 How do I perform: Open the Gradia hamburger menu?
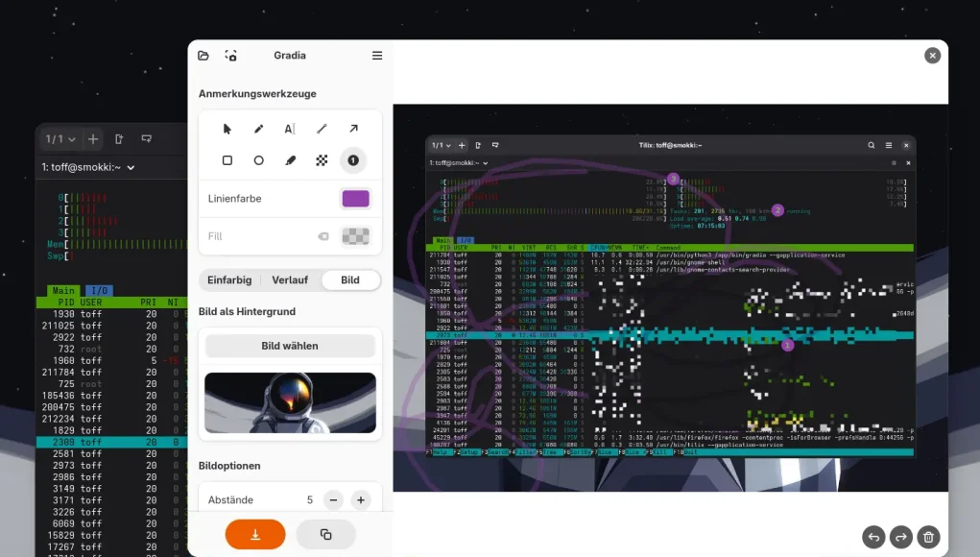[377, 56]
